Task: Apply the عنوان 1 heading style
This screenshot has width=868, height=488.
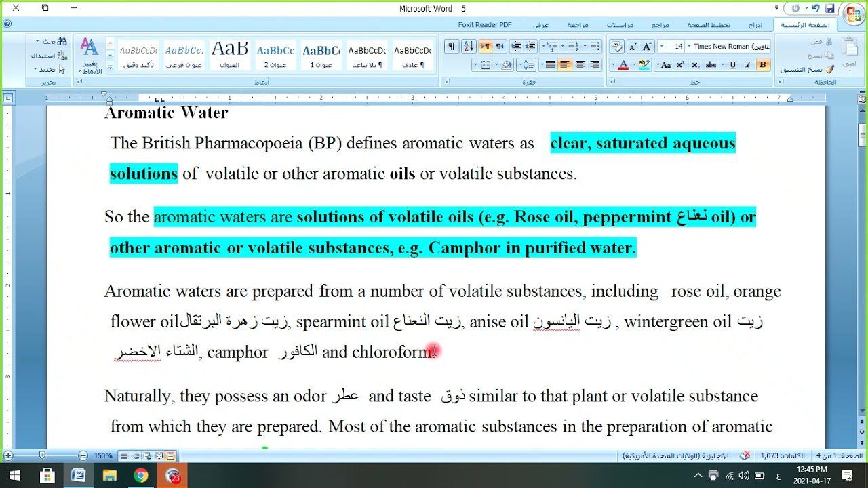Action: (x=321, y=54)
